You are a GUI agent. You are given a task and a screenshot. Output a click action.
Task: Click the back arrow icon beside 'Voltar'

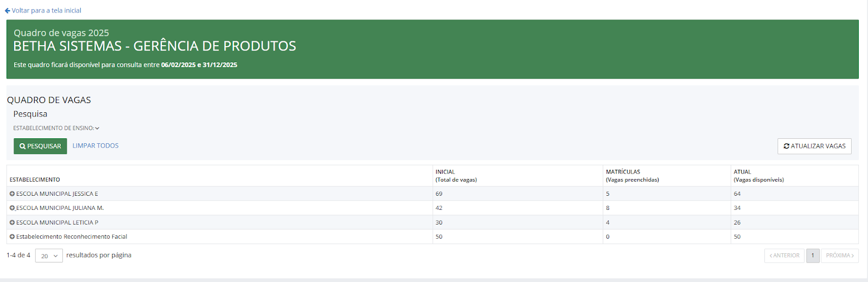tap(8, 10)
